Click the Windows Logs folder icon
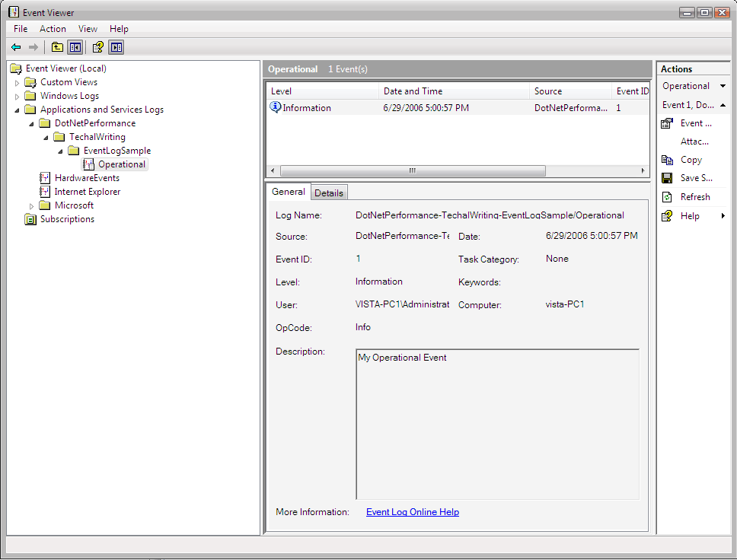 coord(30,96)
